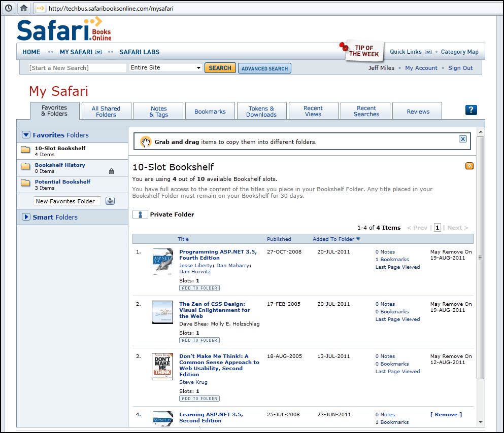Open the Entire Site search scope dropdown
This screenshot has width=504, height=433.
pos(165,67)
